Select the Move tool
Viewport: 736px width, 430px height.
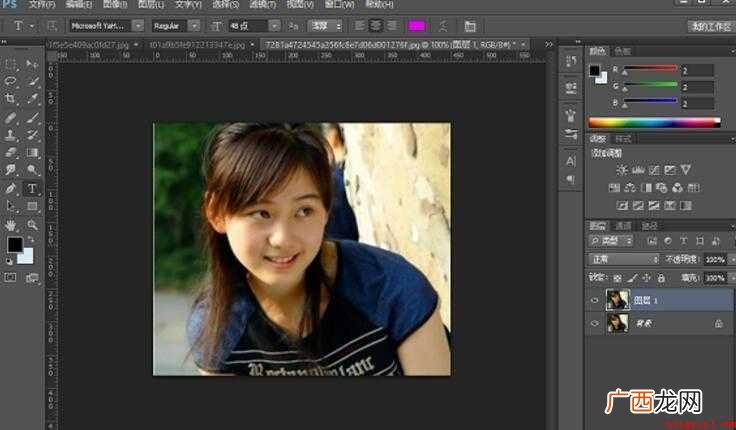(32, 64)
